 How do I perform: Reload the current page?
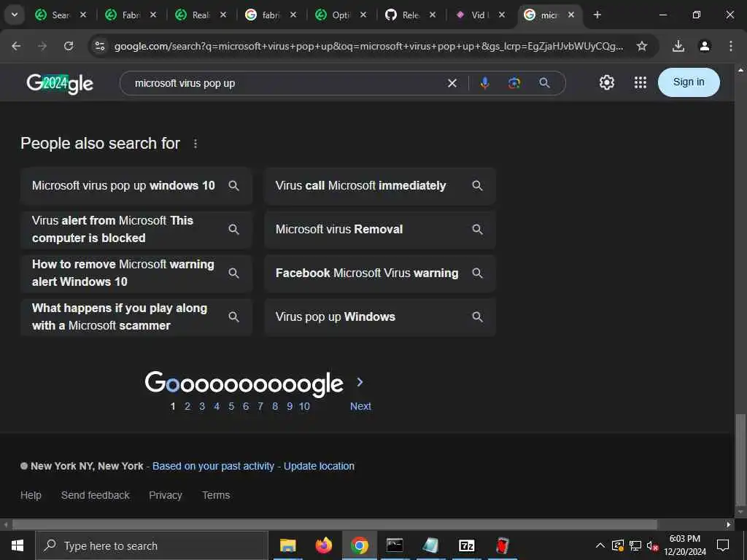pyautogui.click(x=69, y=46)
